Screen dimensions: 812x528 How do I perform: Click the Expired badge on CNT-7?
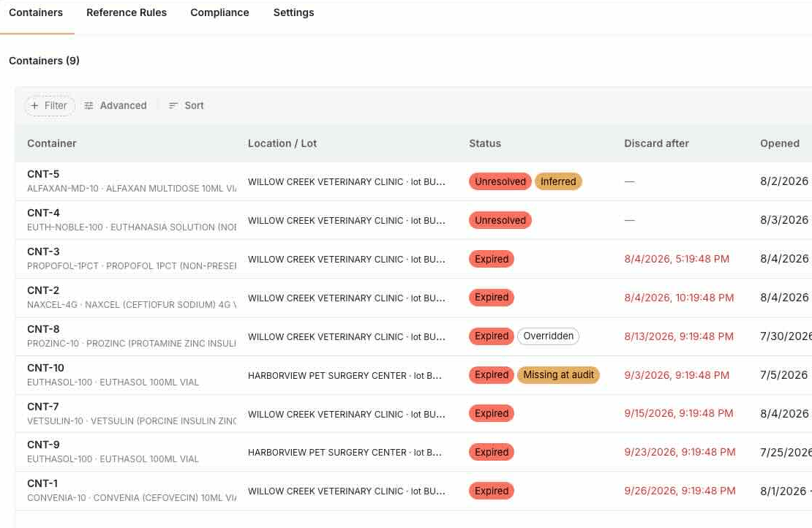coord(492,414)
